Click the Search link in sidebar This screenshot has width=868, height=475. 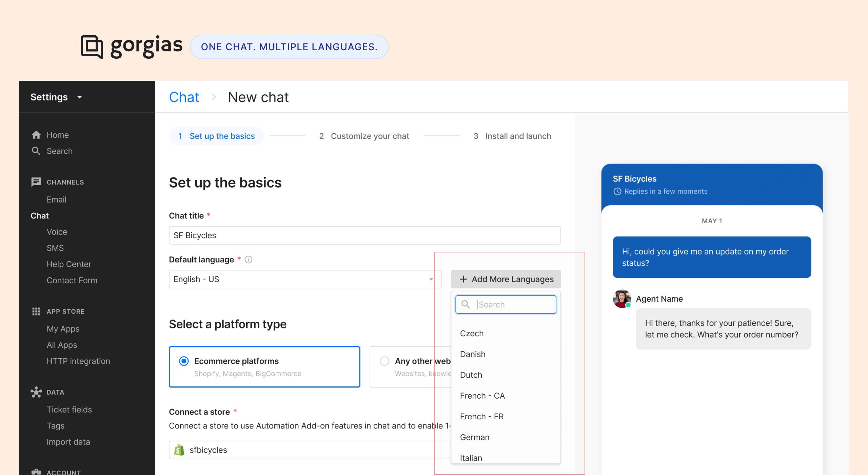pos(60,151)
